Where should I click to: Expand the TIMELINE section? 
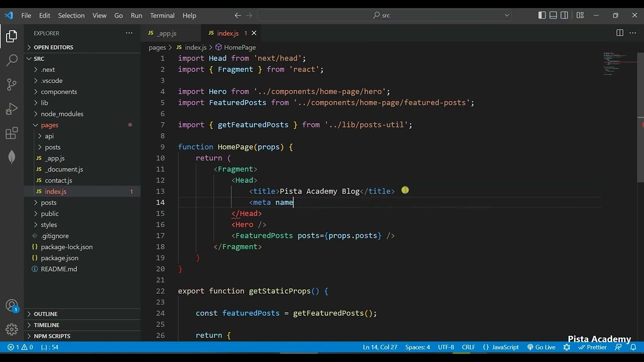[x=83, y=325]
